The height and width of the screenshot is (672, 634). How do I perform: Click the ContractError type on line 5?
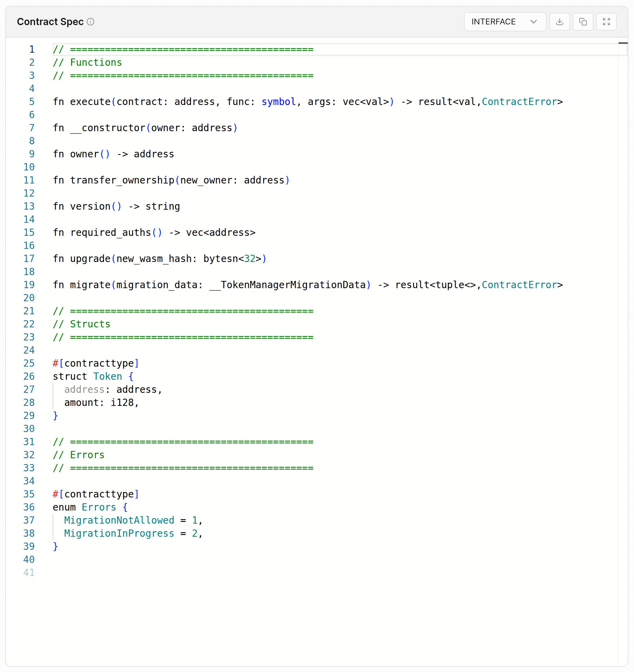(519, 102)
